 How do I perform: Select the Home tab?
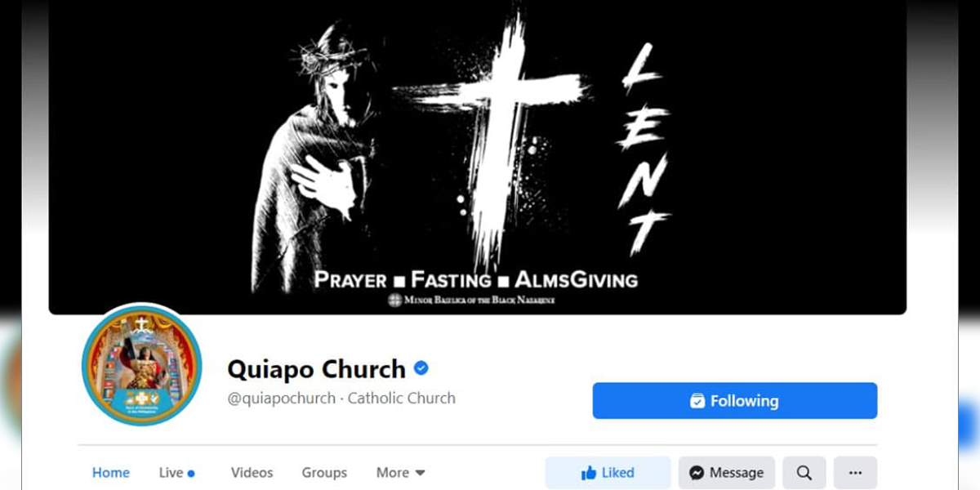pos(111,473)
